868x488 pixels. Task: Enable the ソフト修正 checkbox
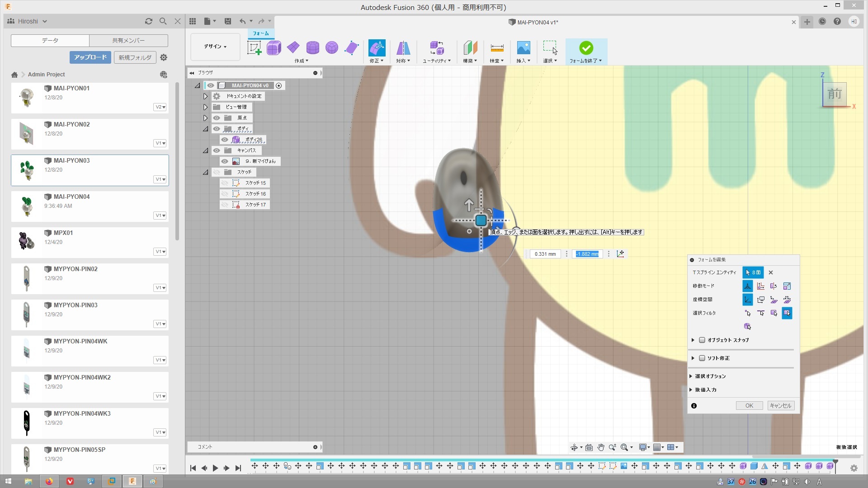702,358
